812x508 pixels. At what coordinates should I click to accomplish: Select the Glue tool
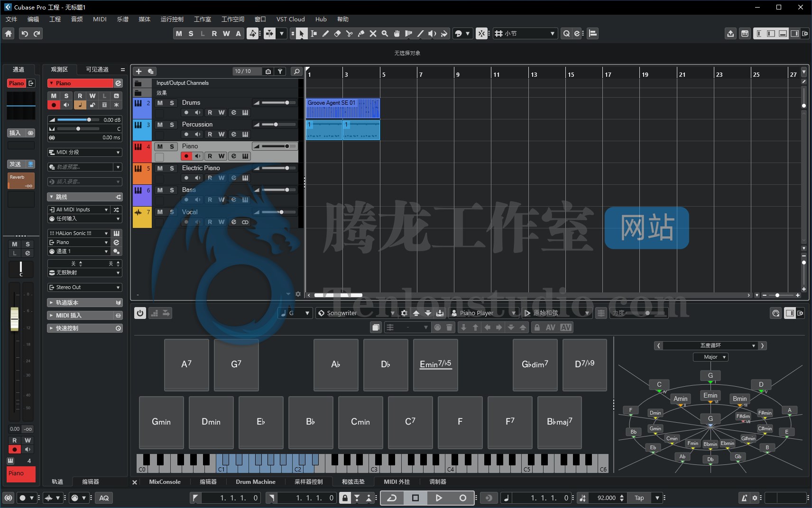[x=361, y=34]
